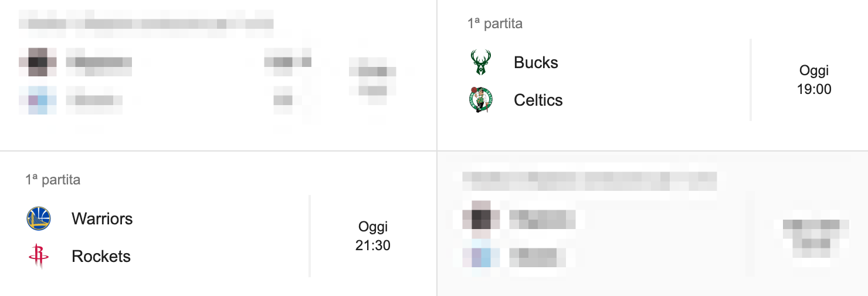The width and height of the screenshot is (868, 296).
Task: Click the Golden State Warriors bridge logo
Action: pyautogui.click(x=39, y=218)
